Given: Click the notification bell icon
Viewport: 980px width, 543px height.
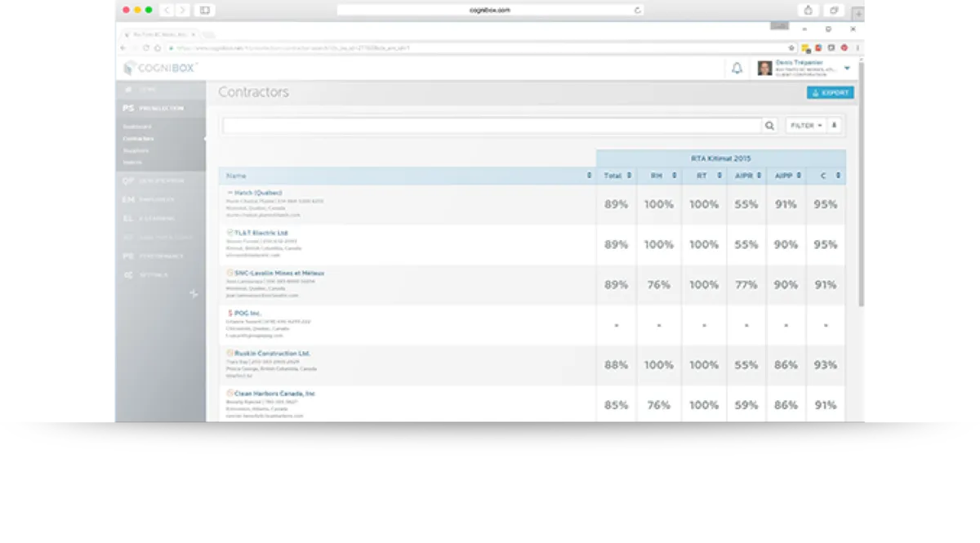Looking at the screenshot, I should click(737, 69).
